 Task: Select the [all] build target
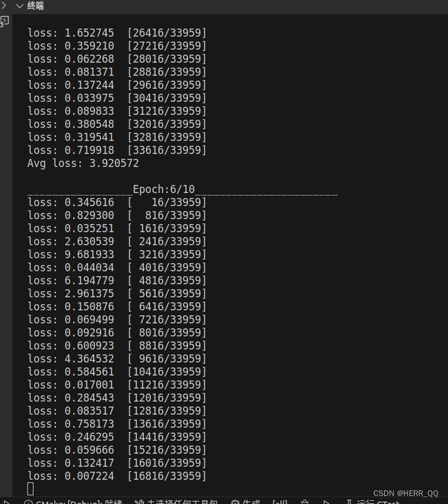tap(280, 502)
